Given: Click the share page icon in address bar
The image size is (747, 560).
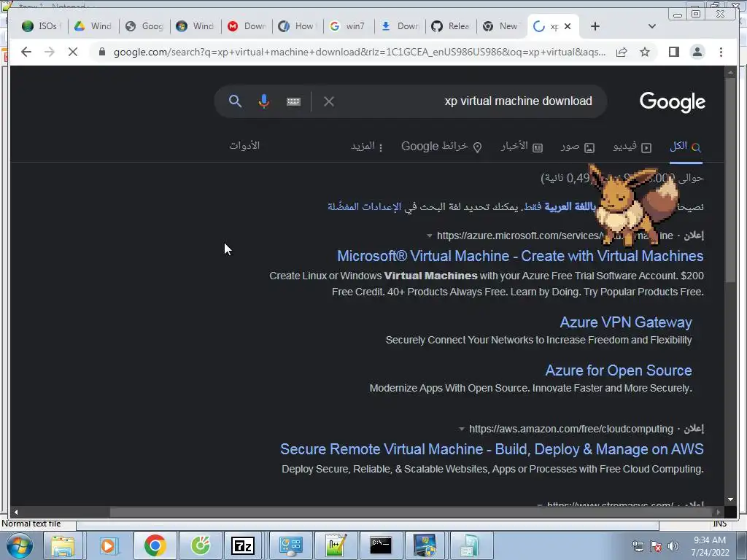Looking at the screenshot, I should (x=622, y=52).
